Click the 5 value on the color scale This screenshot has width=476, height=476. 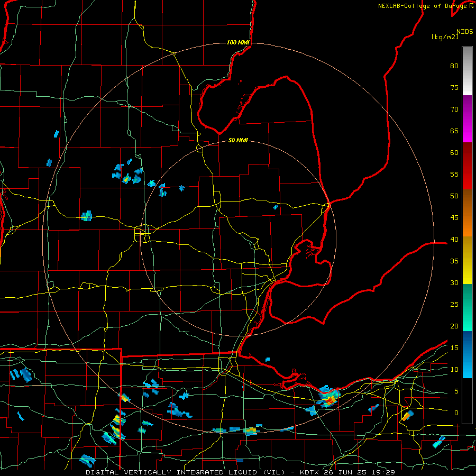(x=456, y=391)
